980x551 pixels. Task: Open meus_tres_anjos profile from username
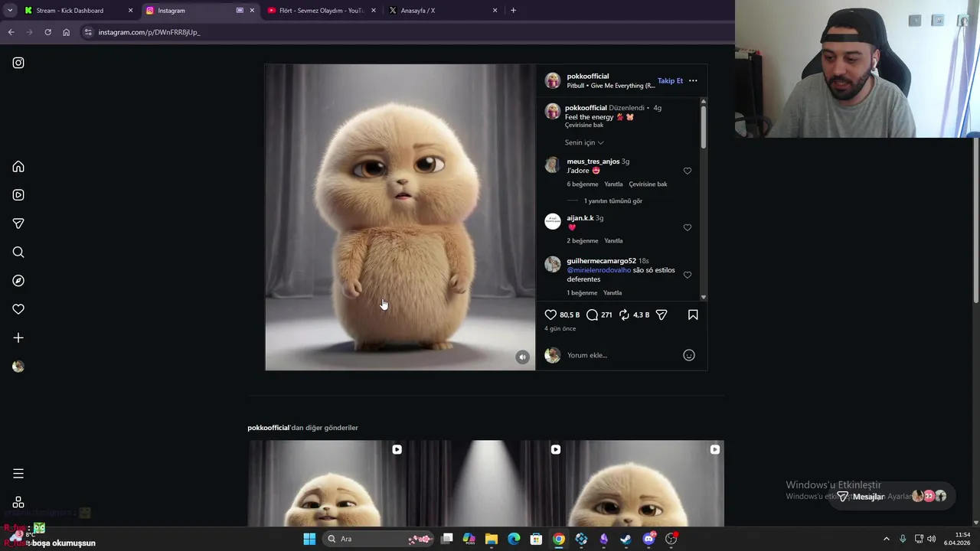coord(593,161)
